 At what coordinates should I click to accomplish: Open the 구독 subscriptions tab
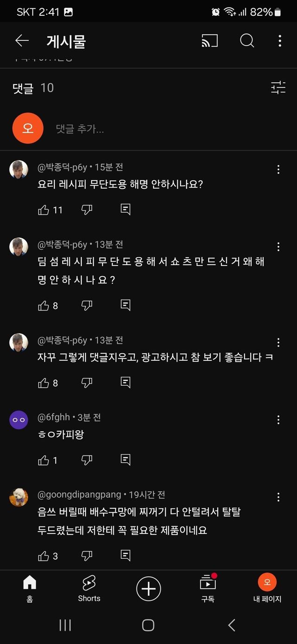coord(207,588)
